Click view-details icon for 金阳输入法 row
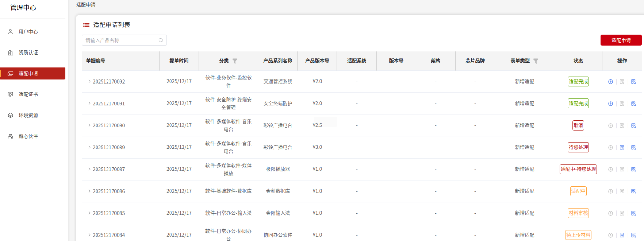Screen dimensions: 644x241 [x=633, y=213]
